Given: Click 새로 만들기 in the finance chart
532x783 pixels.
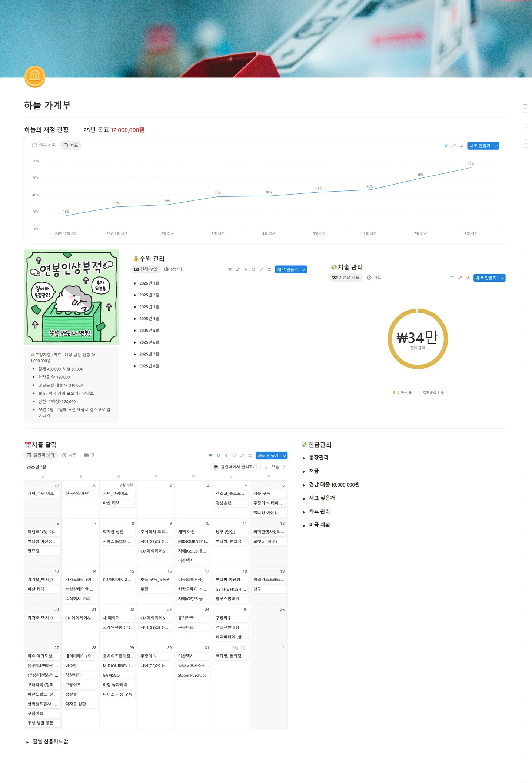Looking at the screenshot, I should click(480, 146).
